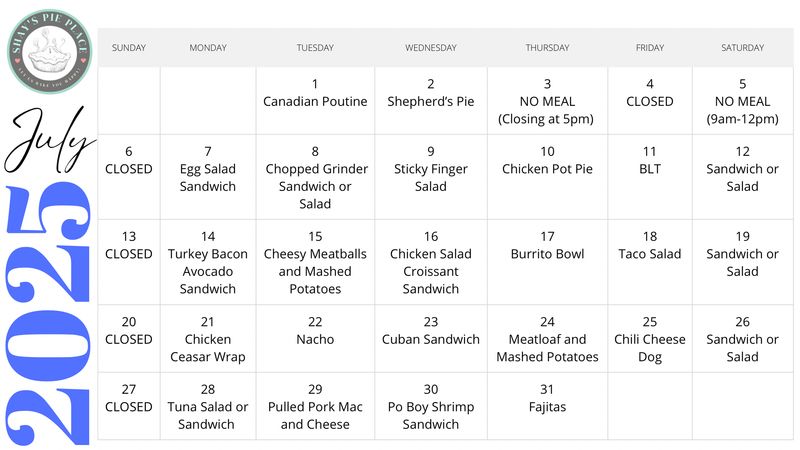
Task: Click the blue 2025 year text
Action: (48, 314)
